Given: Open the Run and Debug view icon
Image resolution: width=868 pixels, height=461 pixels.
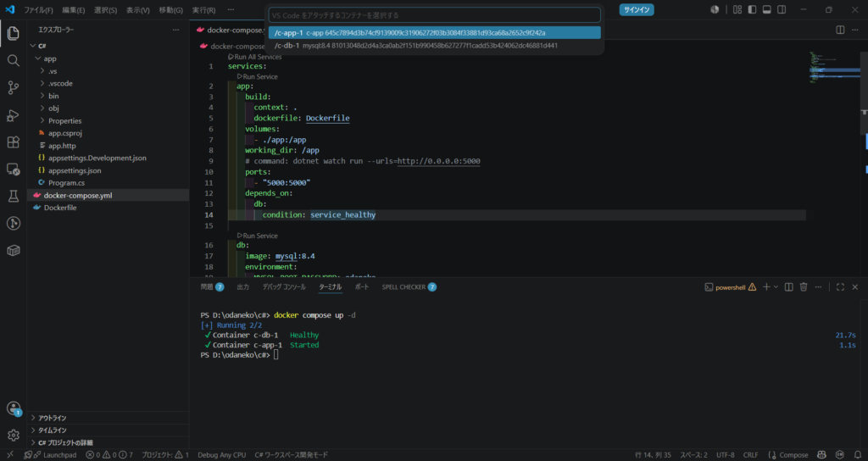Looking at the screenshot, I should 14,115.
